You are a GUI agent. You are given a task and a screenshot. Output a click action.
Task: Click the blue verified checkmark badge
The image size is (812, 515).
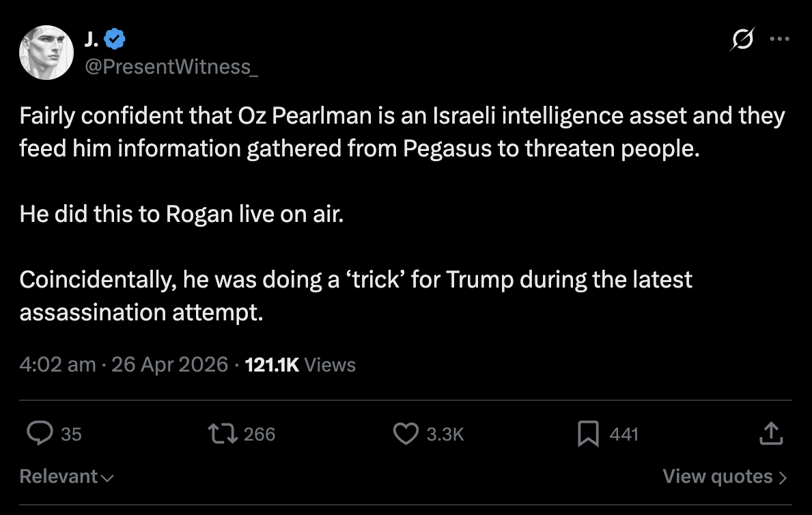pos(115,41)
